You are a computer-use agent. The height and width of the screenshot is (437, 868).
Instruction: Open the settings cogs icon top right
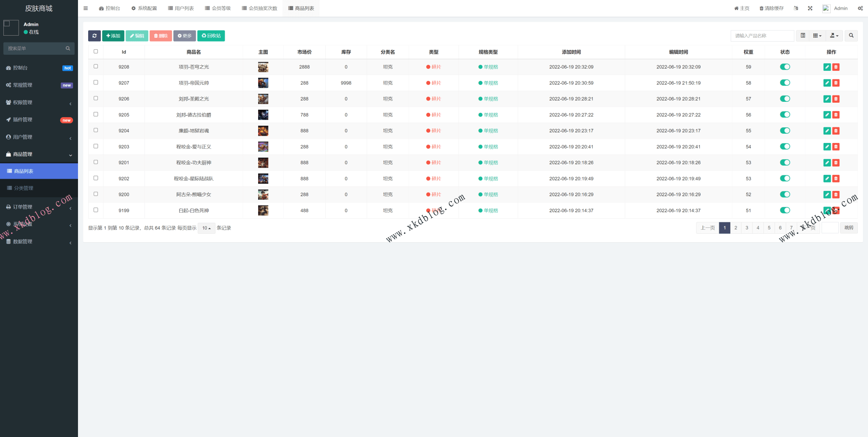[860, 8]
